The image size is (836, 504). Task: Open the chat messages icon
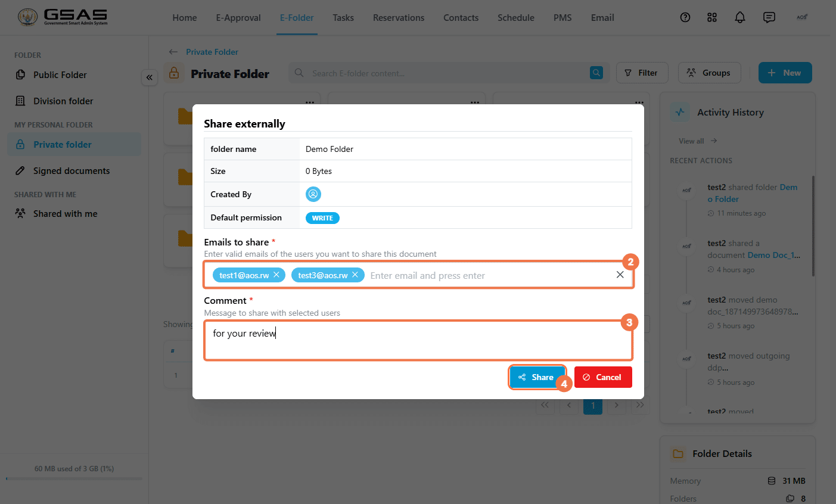coord(769,17)
